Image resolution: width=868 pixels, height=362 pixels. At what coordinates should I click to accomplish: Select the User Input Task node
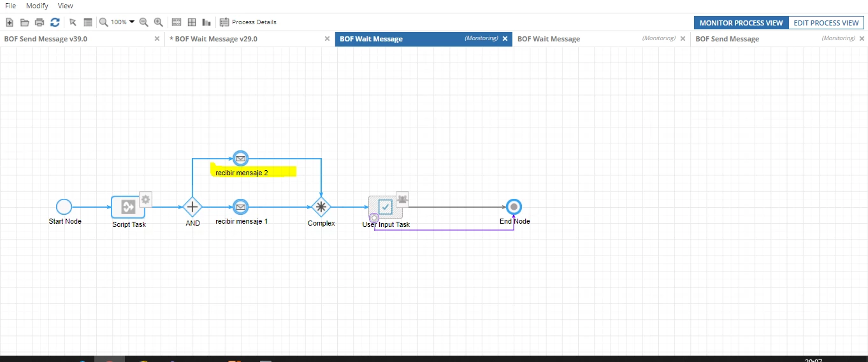[386, 207]
